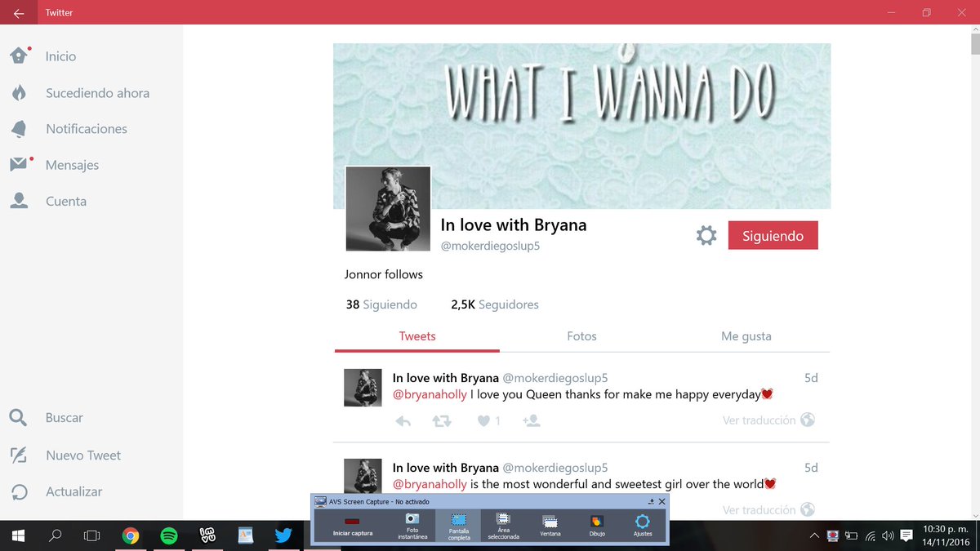Click profile handle under display name
Image resolution: width=980 pixels, height=551 pixels.
click(x=491, y=246)
